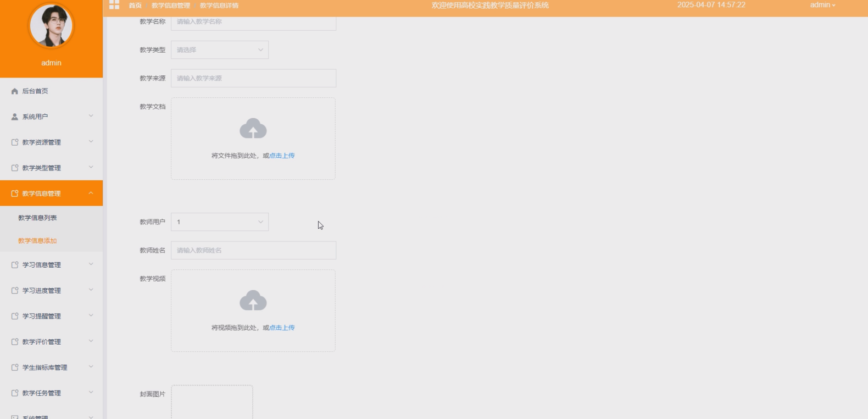Click 点击上传 link for 教学视频

(282, 328)
